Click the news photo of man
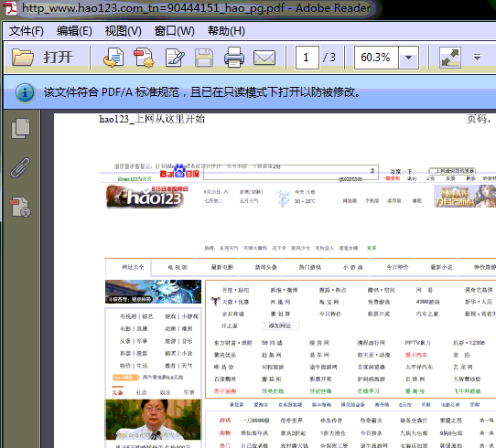Image resolution: width=496 pixels, height=448 pixels. (153, 420)
